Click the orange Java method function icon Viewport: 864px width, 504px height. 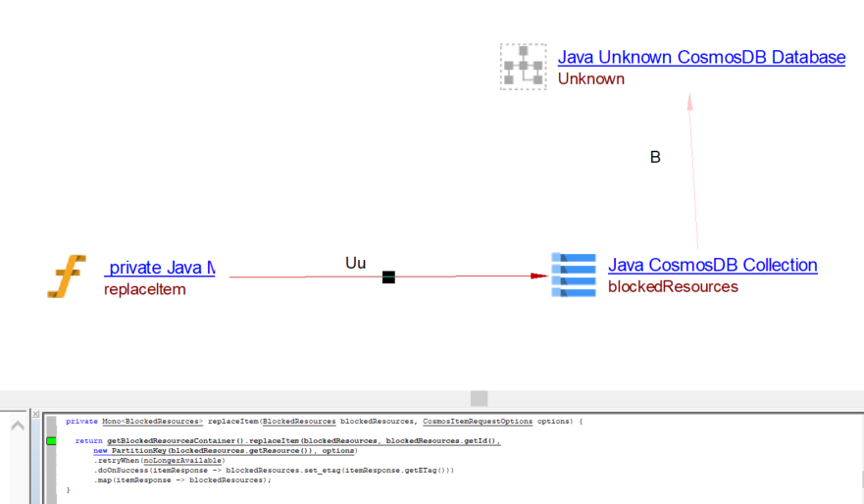(x=67, y=277)
